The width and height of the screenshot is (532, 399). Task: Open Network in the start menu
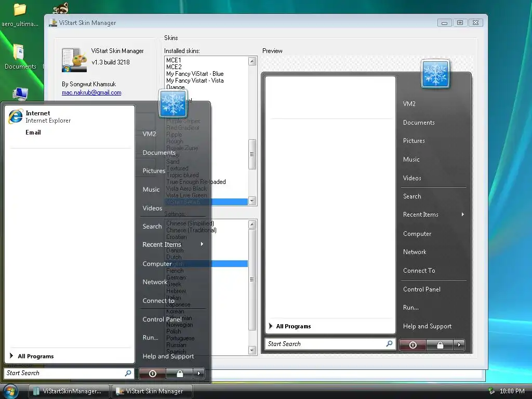pyautogui.click(x=155, y=282)
